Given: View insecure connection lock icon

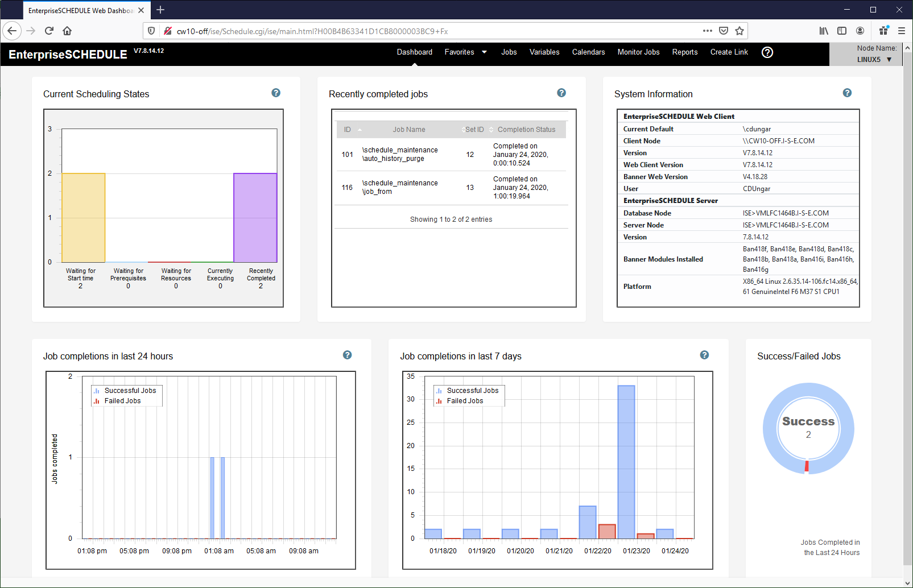Looking at the screenshot, I should pyautogui.click(x=168, y=31).
